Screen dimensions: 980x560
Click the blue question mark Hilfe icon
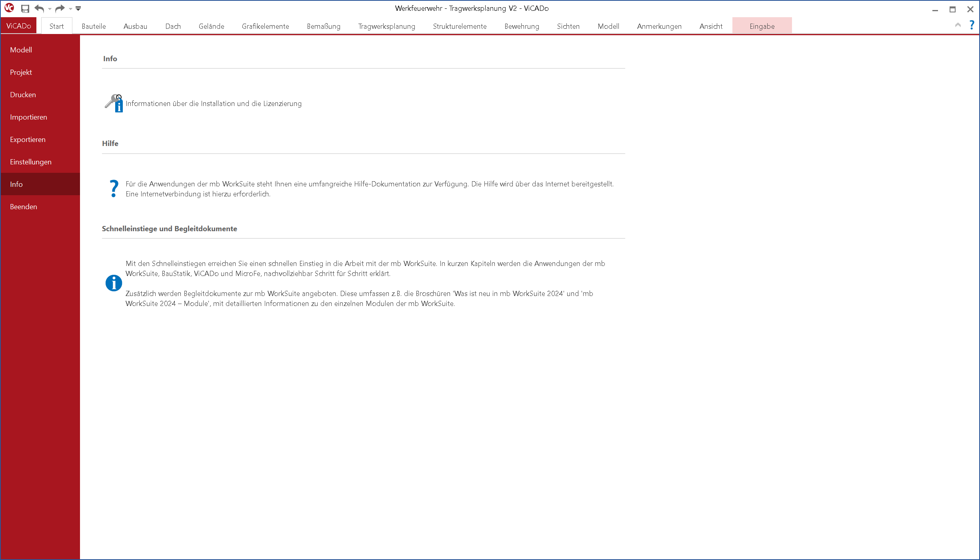click(x=114, y=188)
